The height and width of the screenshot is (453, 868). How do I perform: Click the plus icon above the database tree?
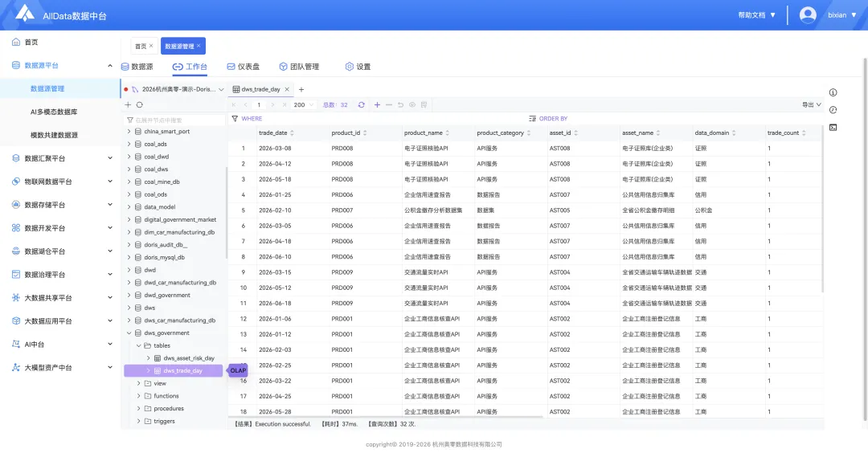tap(128, 104)
